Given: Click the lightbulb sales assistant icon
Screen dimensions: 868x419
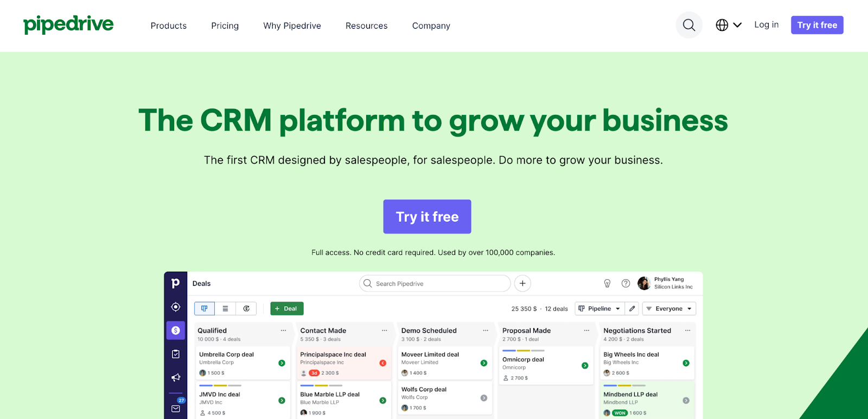Looking at the screenshot, I should click(607, 283).
